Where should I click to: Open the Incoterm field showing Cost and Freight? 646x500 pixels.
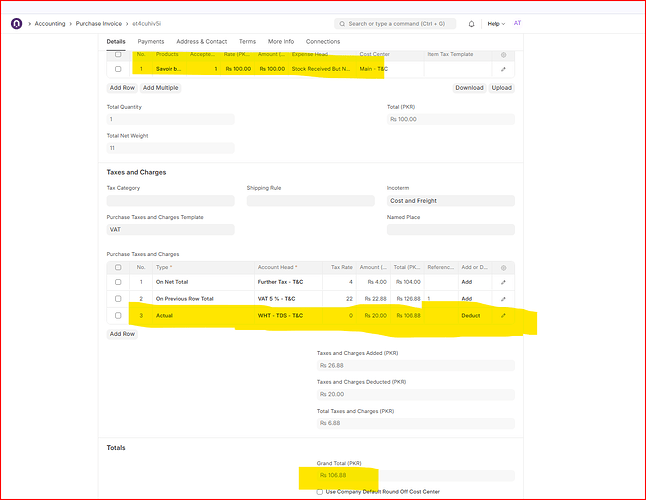[450, 201]
